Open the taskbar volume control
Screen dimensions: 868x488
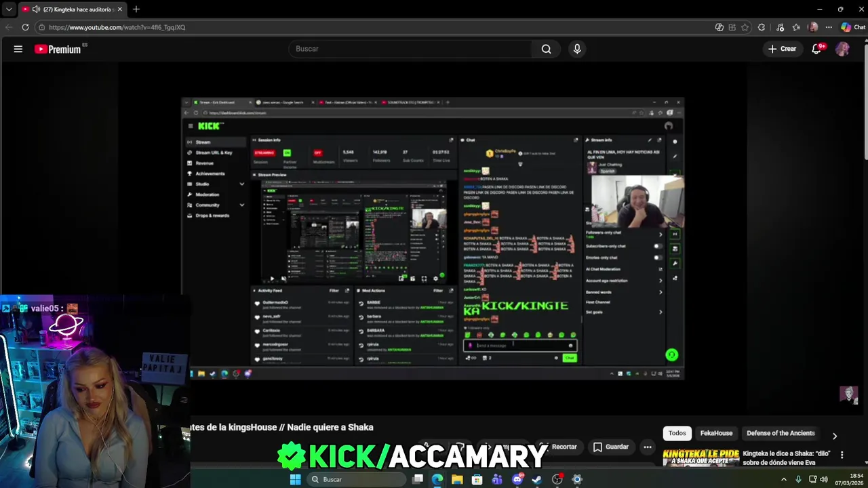tap(824, 479)
